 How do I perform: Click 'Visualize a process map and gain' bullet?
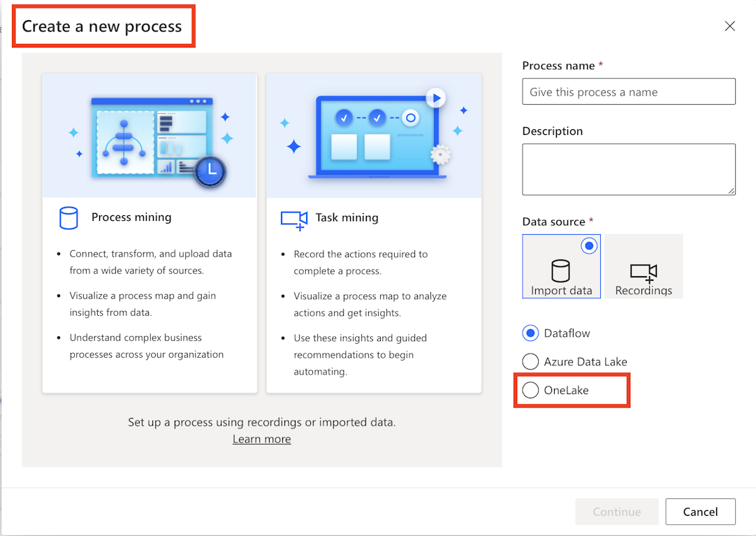click(143, 304)
